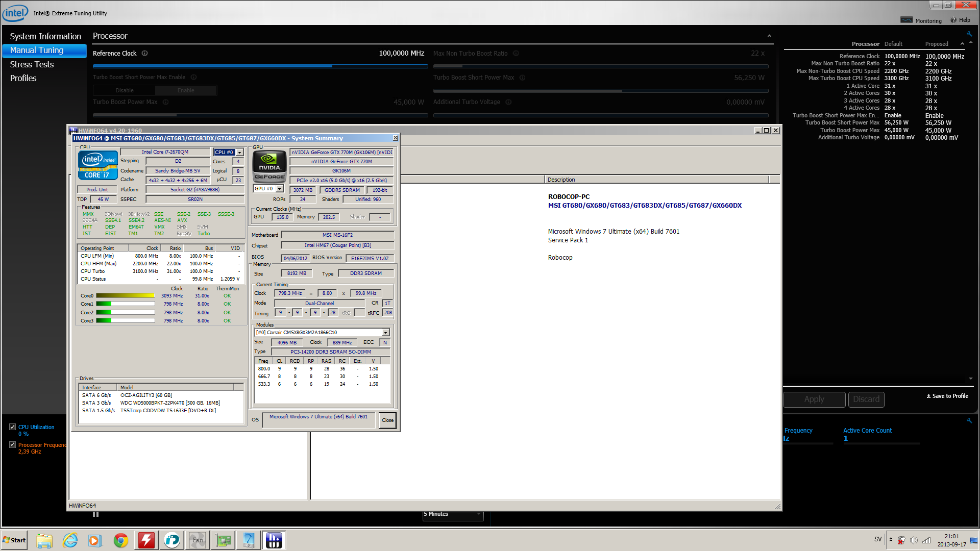Click the SV language indicator in taskbar

click(878, 539)
